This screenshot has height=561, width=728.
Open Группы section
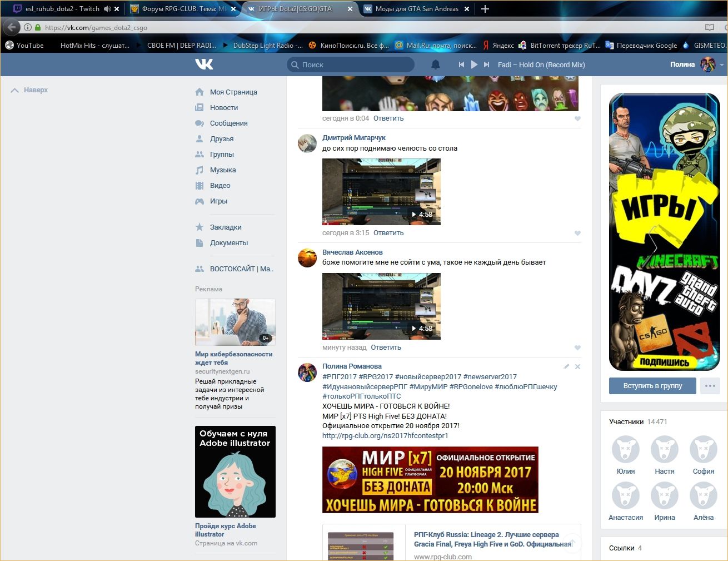(222, 155)
